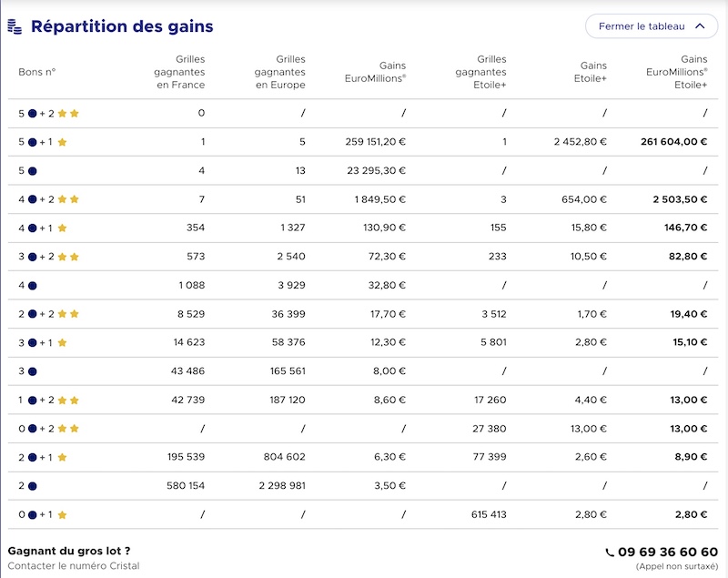Click the 615 413 Etoile+ winning grids cell
The height and width of the screenshot is (578, 728).
[489, 514]
